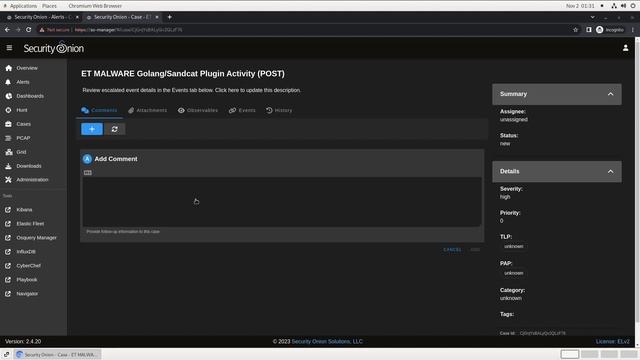Open the Chromium three-dot menu
This screenshot has height=360, width=640.
pyautogui.click(x=633, y=30)
